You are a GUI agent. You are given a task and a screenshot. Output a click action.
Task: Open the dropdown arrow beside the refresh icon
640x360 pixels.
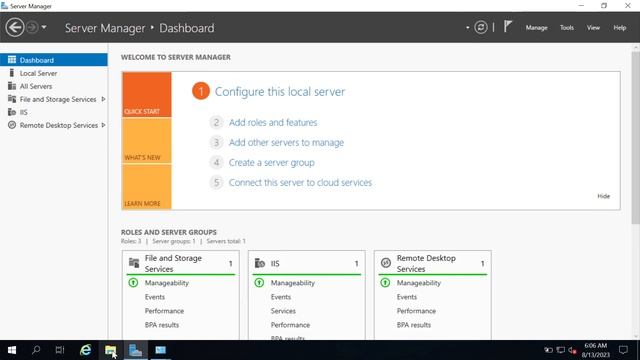(x=468, y=28)
